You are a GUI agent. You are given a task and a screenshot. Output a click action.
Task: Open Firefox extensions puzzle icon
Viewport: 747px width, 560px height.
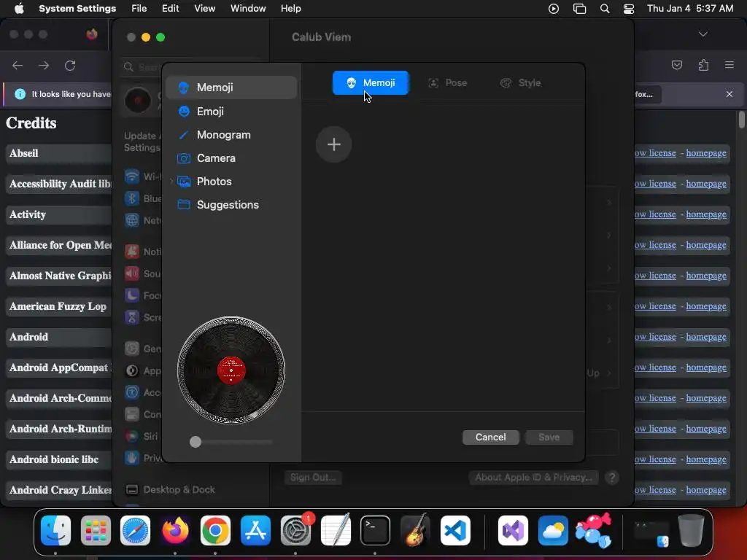tap(703, 65)
